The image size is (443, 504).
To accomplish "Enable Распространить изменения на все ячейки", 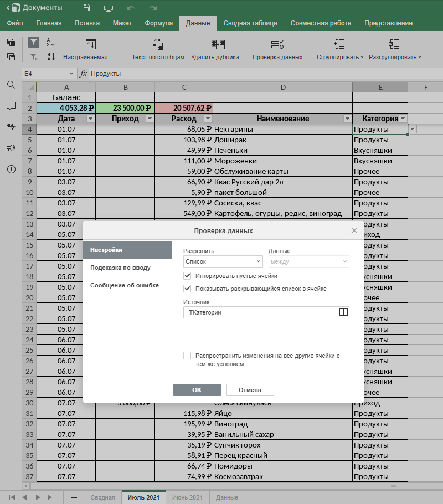I will click(187, 356).
